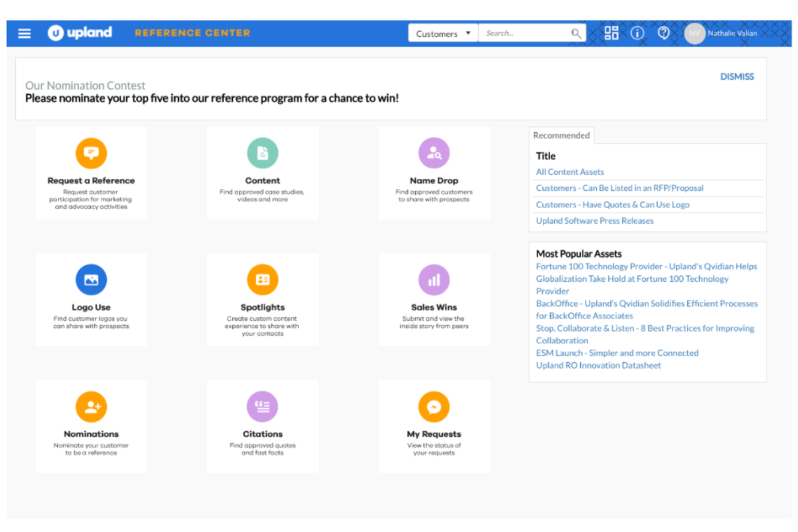Click 'Request customer participation' description text
This screenshot has height=532, width=798.
point(91,199)
